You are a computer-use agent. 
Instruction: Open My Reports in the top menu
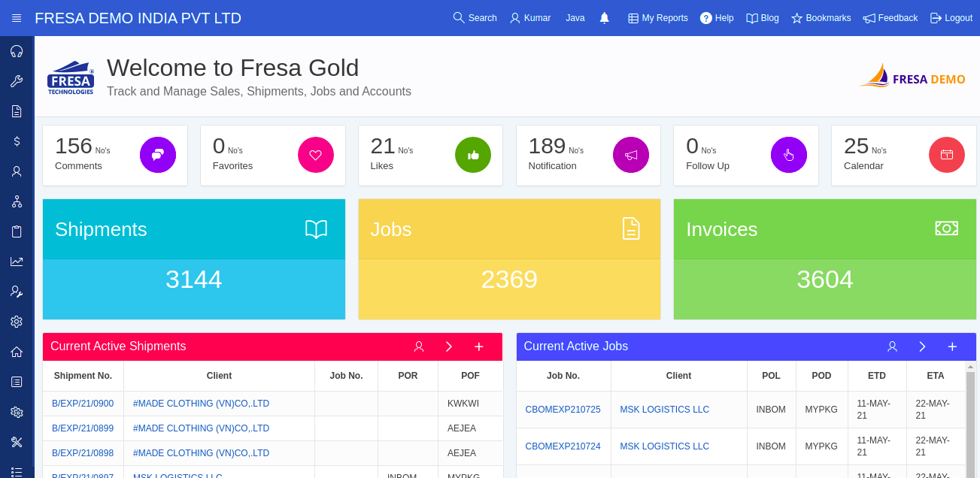point(657,17)
